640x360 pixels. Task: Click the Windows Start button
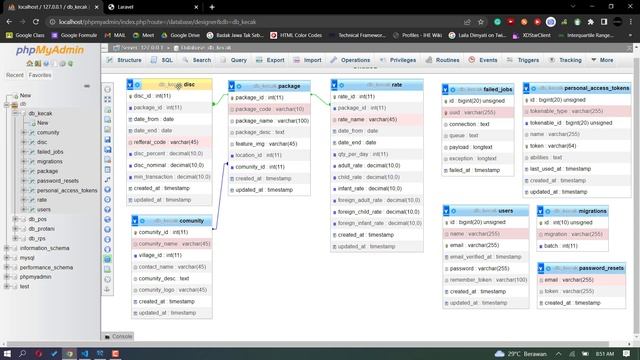[7, 353]
